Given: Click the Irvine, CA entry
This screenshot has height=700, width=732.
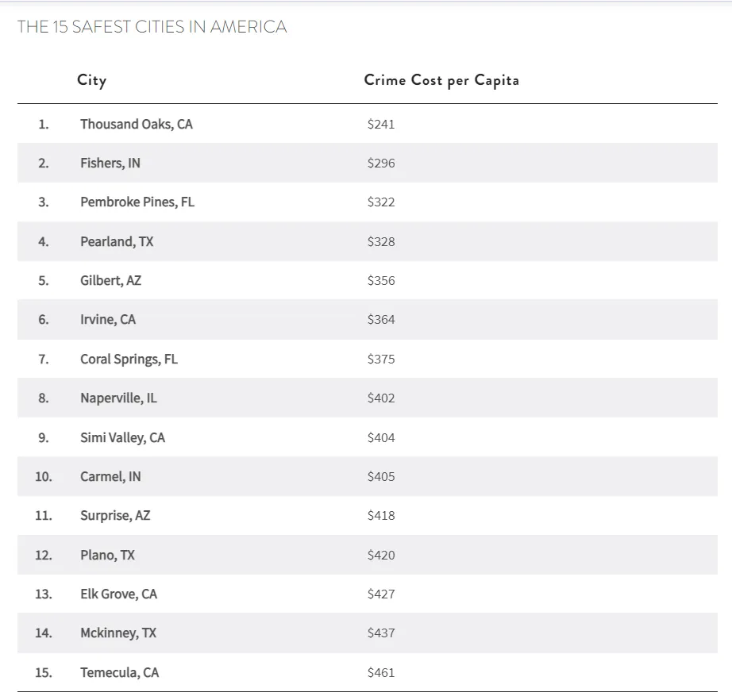Looking at the screenshot, I should (108, 319).
